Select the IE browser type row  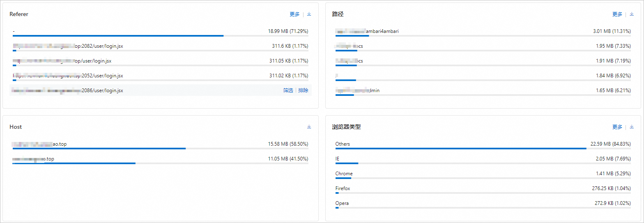[337, 159]
